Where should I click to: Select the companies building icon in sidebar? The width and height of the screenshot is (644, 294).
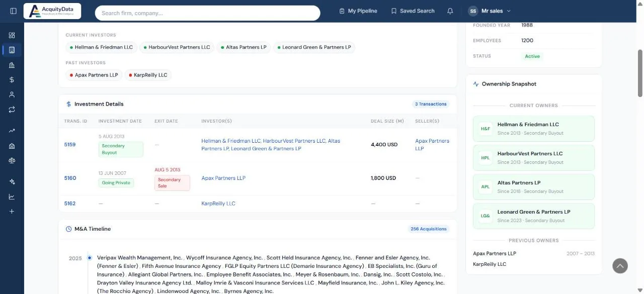click(x=12, y=50)
